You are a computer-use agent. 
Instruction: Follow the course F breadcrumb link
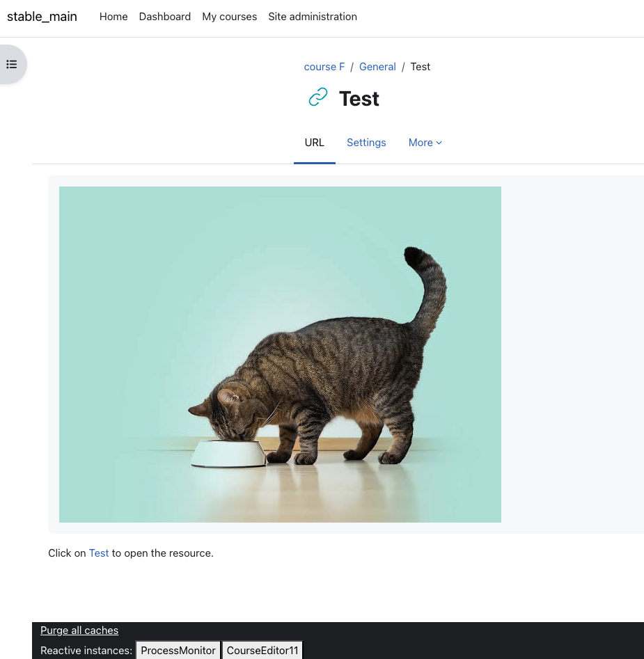(324, 67)
